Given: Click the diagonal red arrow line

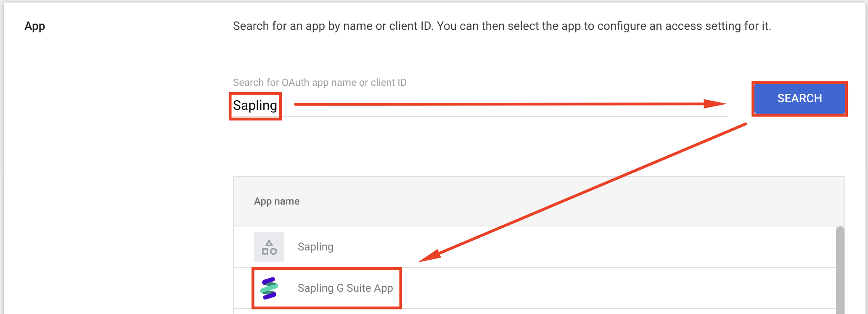Looking at the screenshot, I should coord(589,189).
